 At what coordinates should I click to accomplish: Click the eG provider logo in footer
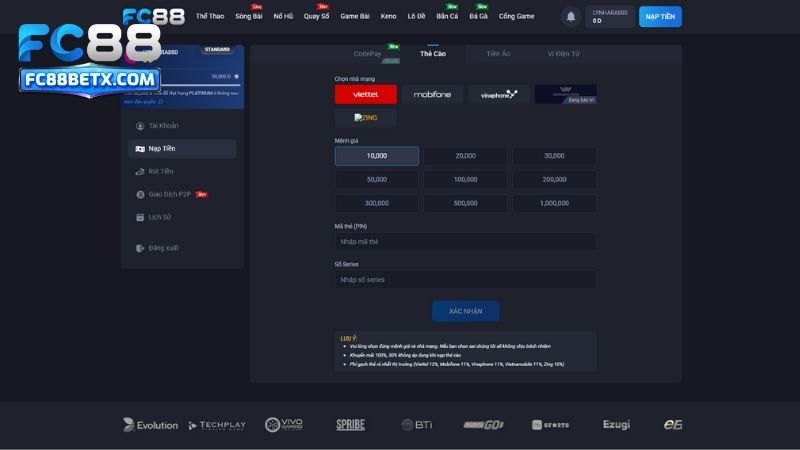[672, 424]
